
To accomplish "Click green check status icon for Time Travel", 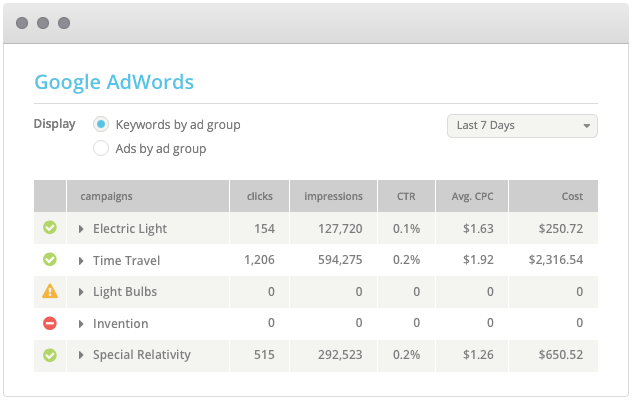I will point(50,259).
